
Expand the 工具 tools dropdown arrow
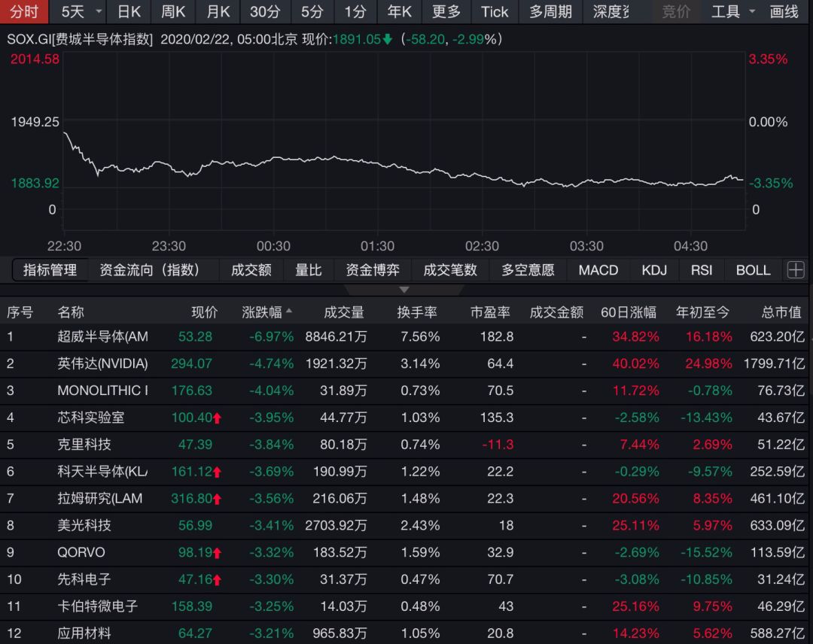[752, 11]
